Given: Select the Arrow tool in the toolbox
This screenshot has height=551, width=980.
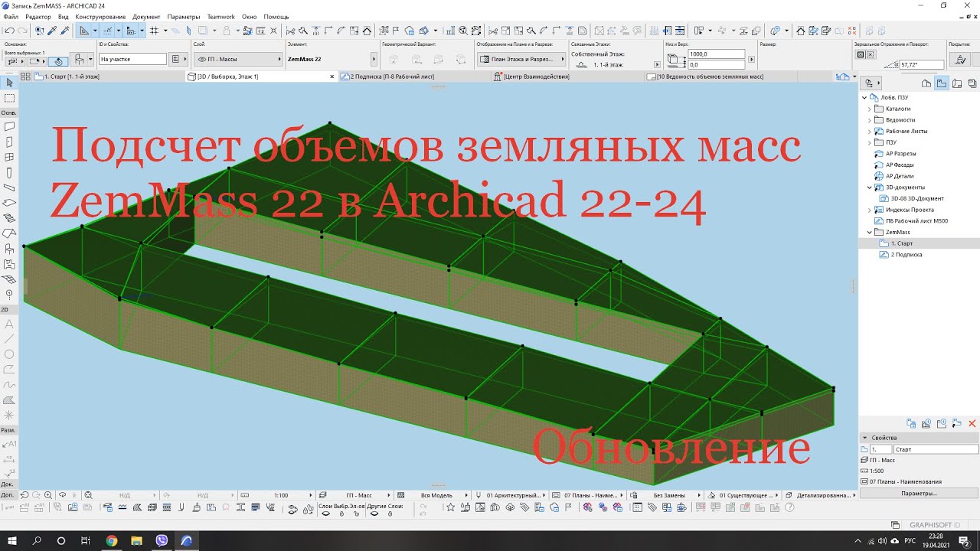Looking at the screenshot, I should [9, 82].
